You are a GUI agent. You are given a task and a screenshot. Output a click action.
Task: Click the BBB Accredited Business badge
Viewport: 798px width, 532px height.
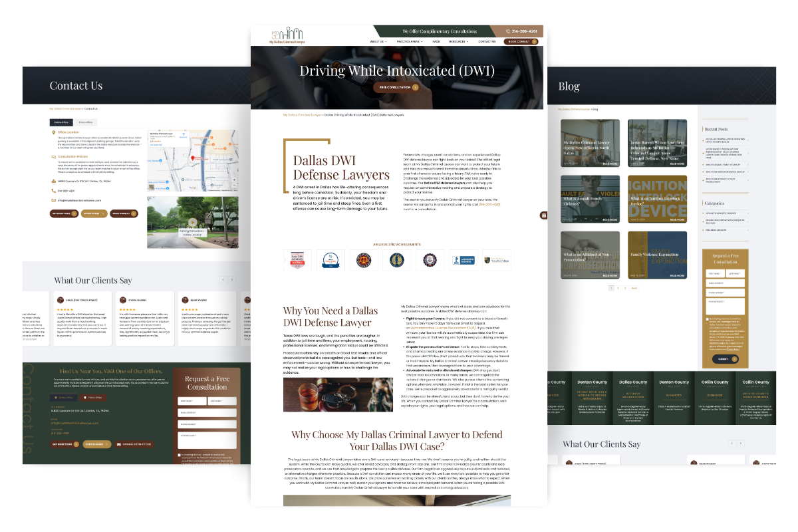coord(464,260)
